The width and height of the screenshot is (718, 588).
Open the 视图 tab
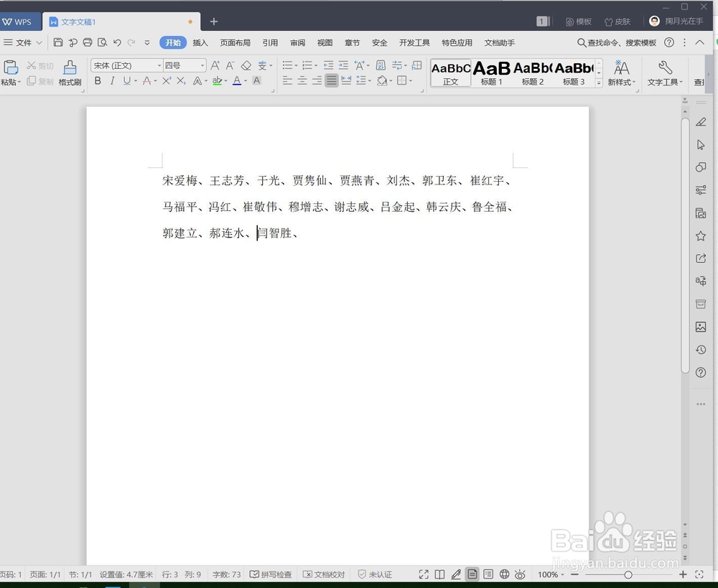point(325,42)
